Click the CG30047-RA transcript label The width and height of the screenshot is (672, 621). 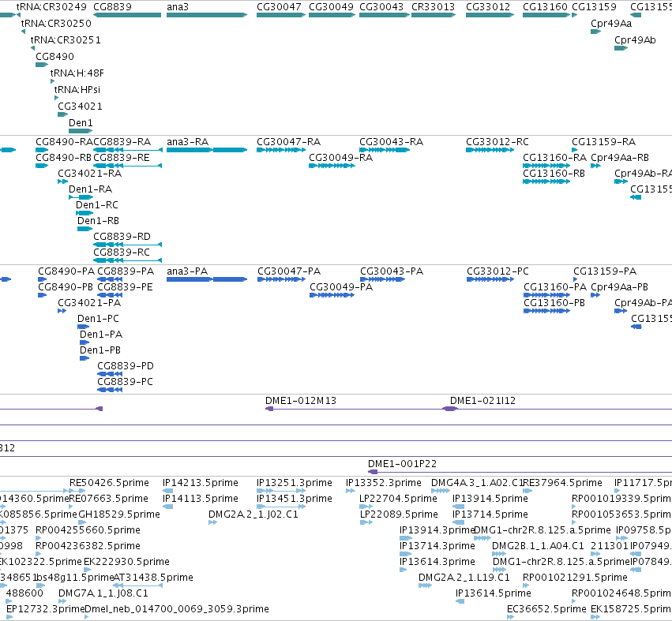[288, 142]
